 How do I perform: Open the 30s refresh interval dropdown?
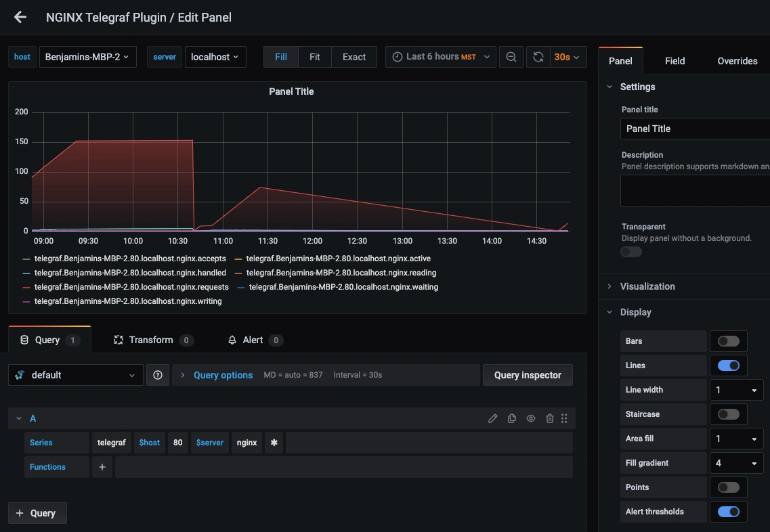568,57
